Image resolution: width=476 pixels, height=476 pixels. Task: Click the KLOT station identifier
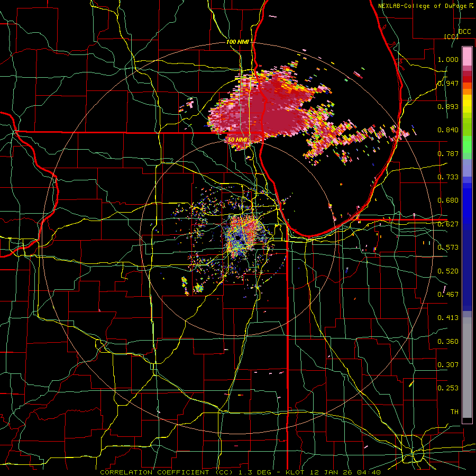294,472
